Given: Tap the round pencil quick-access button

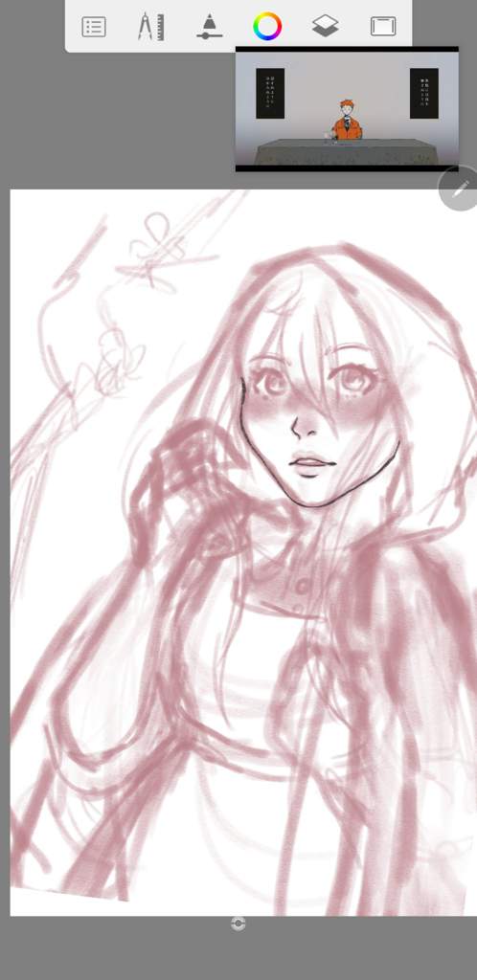Looking at the screenshot, I should [x=460, y=189].
